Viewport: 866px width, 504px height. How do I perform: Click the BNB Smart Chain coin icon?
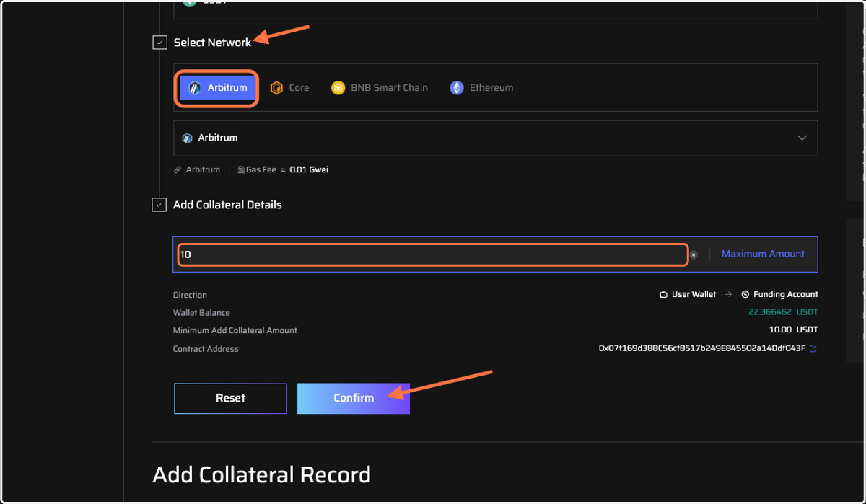pyautogui.click(x=338, y=88)
